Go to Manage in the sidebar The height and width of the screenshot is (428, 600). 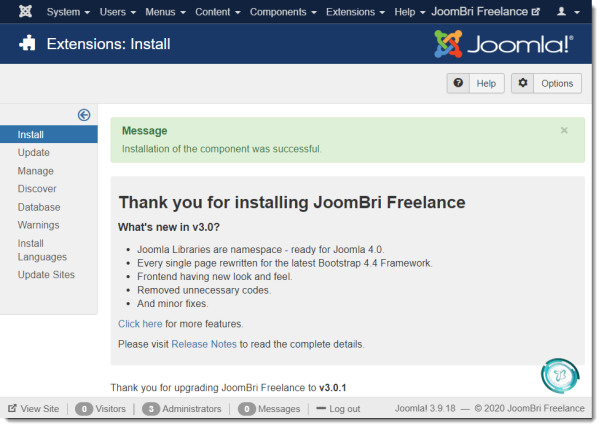point(35,171)
